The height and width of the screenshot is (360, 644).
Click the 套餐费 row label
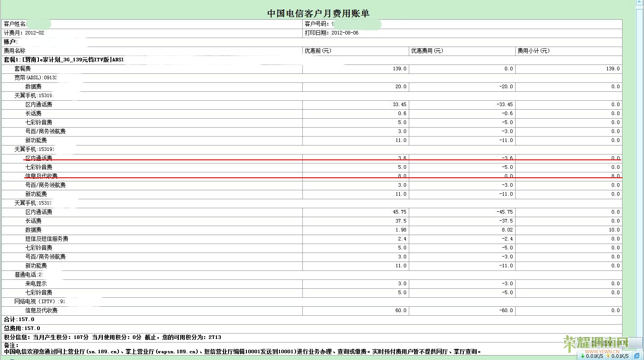[22, 69]
